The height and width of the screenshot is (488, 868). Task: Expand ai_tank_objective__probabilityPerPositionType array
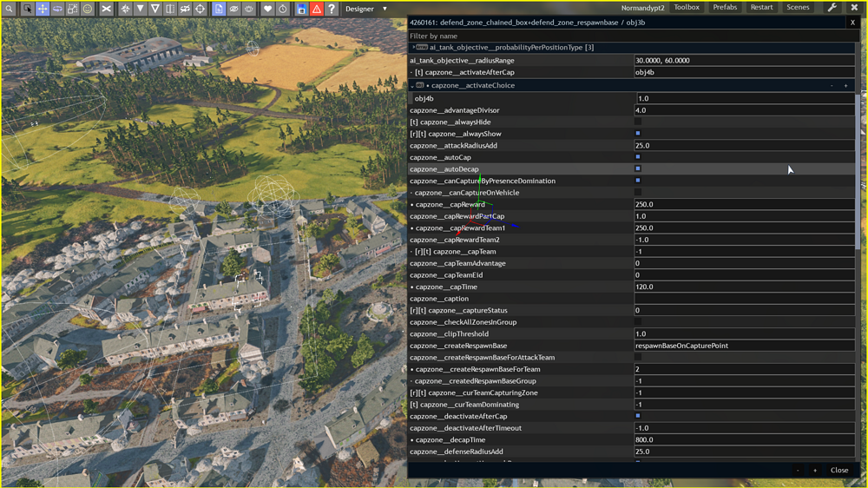click(x=413, y=48)
